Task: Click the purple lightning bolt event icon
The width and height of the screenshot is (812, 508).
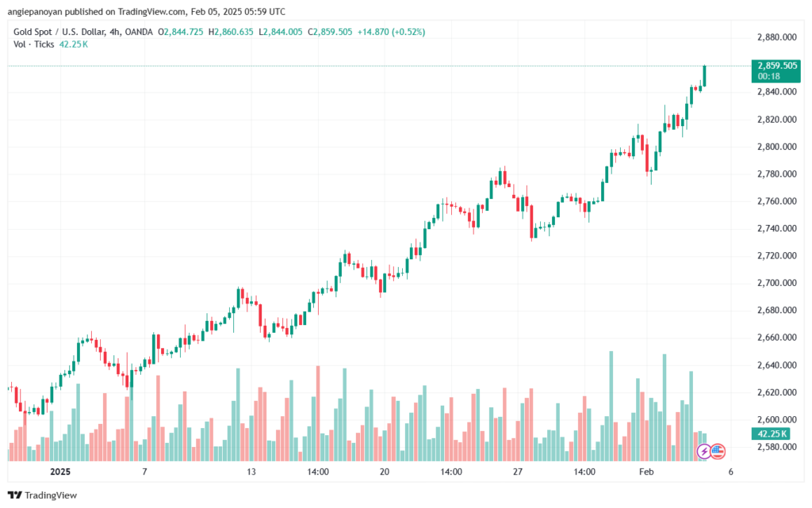Action: (704, 452)
